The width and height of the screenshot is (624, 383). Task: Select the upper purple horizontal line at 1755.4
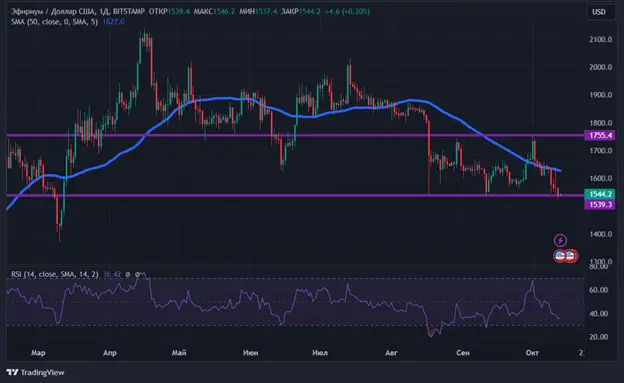295,135
